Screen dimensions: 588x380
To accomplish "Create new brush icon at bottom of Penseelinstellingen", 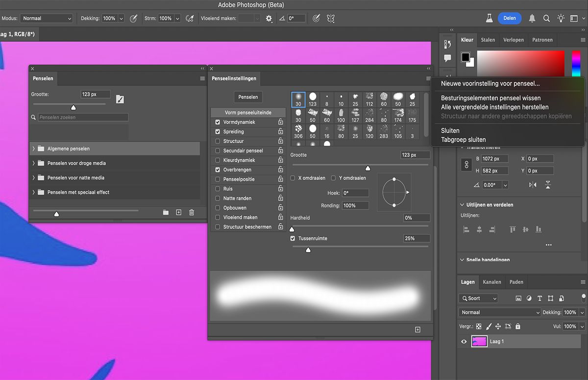I will click(417, 329).
